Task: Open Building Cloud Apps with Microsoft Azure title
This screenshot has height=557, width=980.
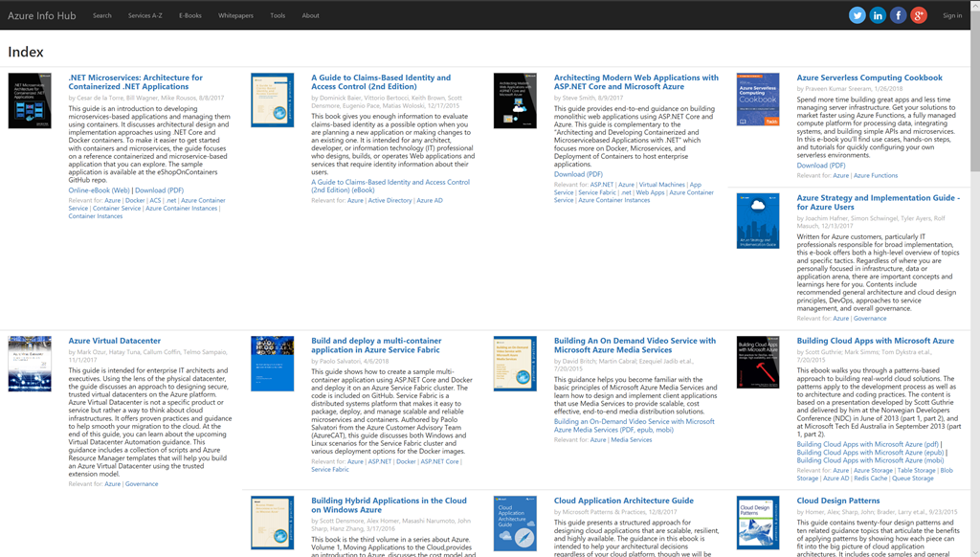Action: tap(875, 341)
